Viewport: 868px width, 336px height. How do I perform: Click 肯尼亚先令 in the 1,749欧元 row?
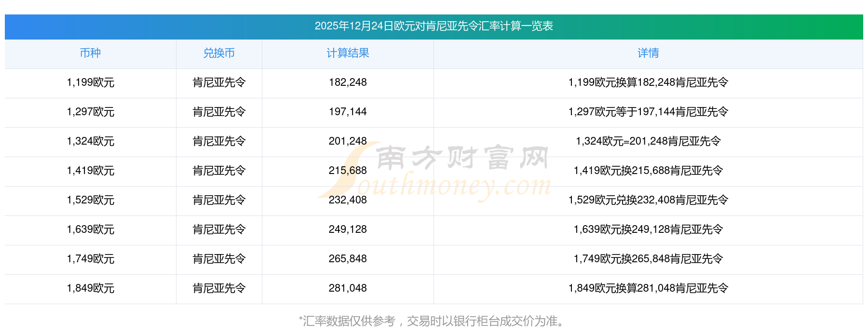219,259
